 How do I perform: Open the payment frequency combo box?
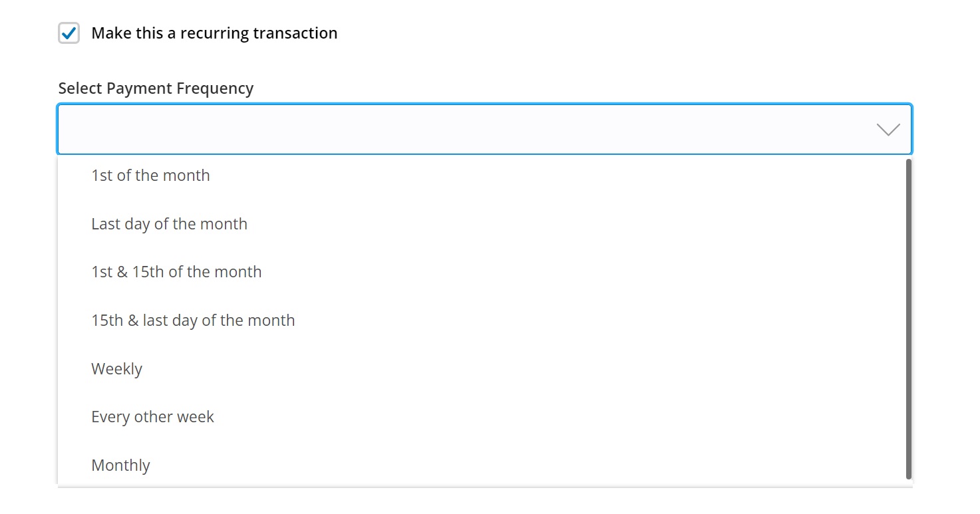point(466,129)
